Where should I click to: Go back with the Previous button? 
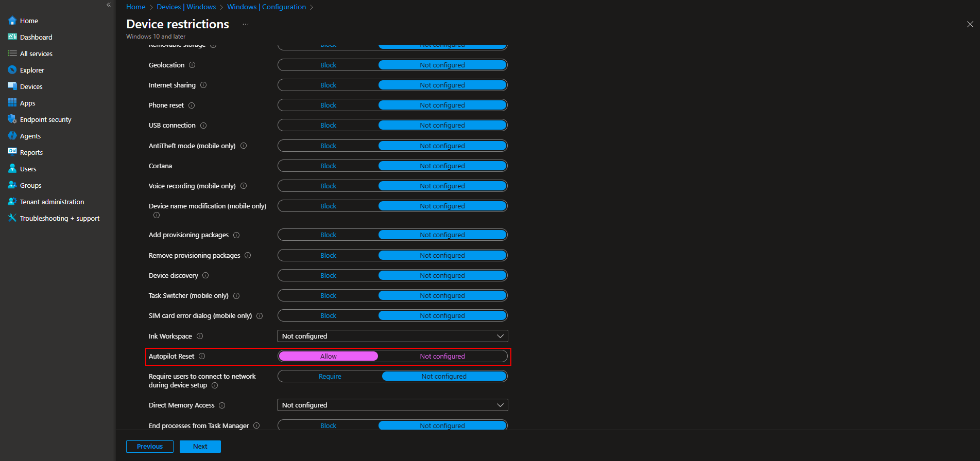pyautogui.click(x=150, y=447)
